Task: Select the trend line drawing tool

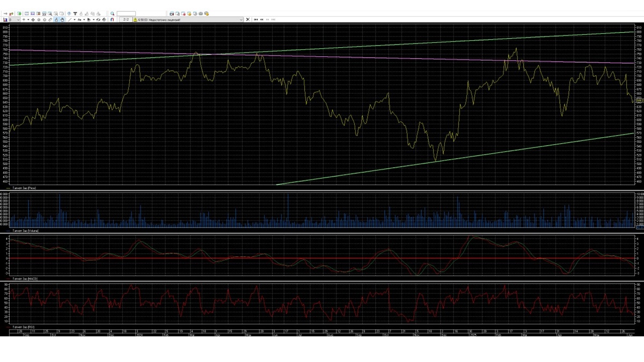Action: [x=69, y=19]
